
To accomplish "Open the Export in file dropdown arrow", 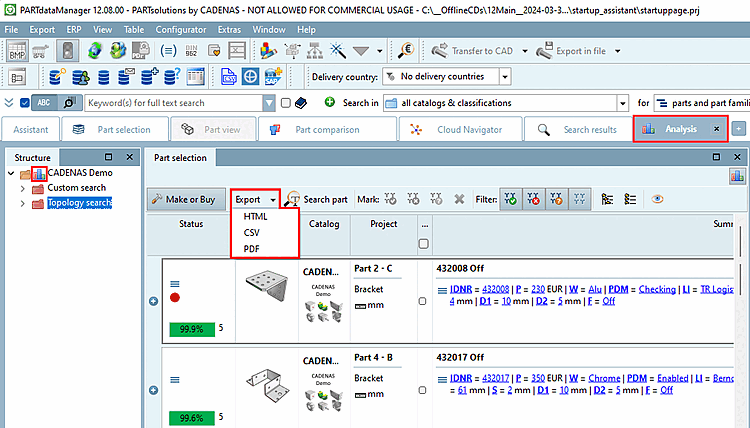I will pos(618,51).
